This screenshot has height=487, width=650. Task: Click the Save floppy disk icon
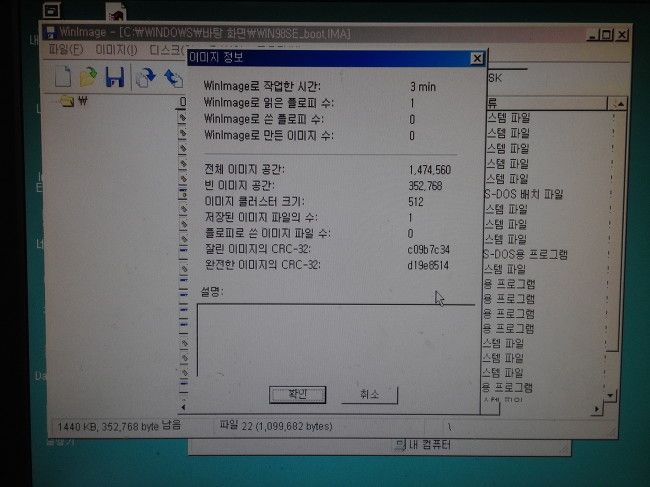tap(115, 77)
